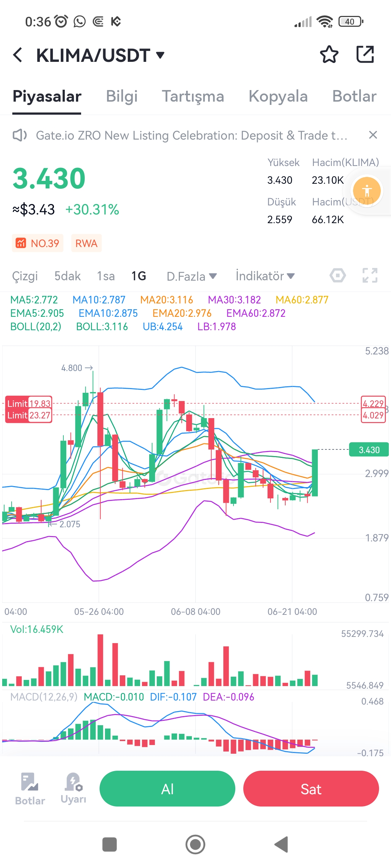Tap the EMA10:2.875 indicator value
This screenshot has height=868, width=391.
tap(108, 313)
